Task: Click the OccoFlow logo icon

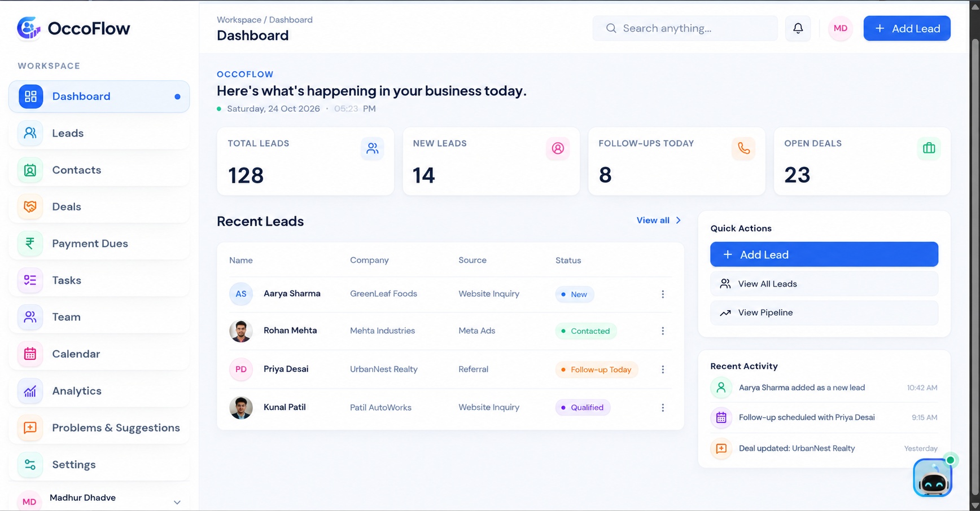Action: click(x=29, y=28)
